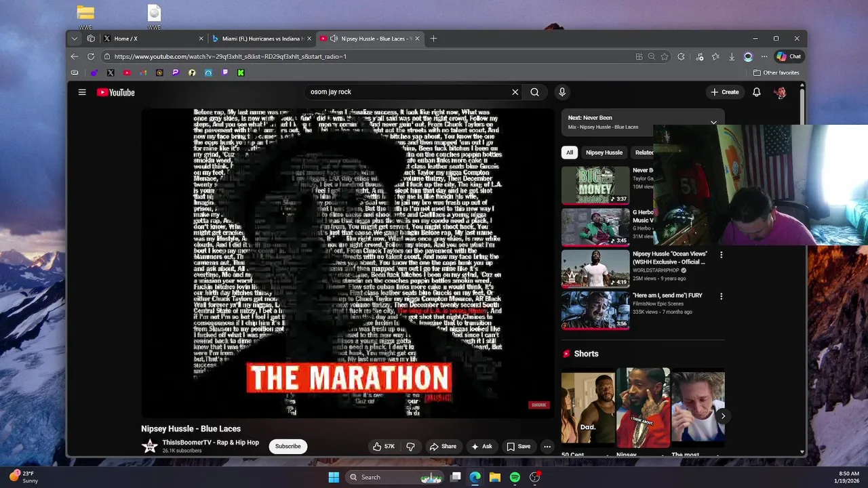Click the magnifier search button

pyautogui.click(x=535, y=92)
